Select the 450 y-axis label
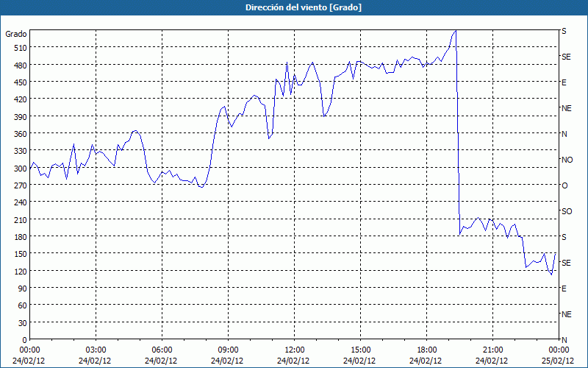Viewport: 588px width, 368px height. coord(21,82)
